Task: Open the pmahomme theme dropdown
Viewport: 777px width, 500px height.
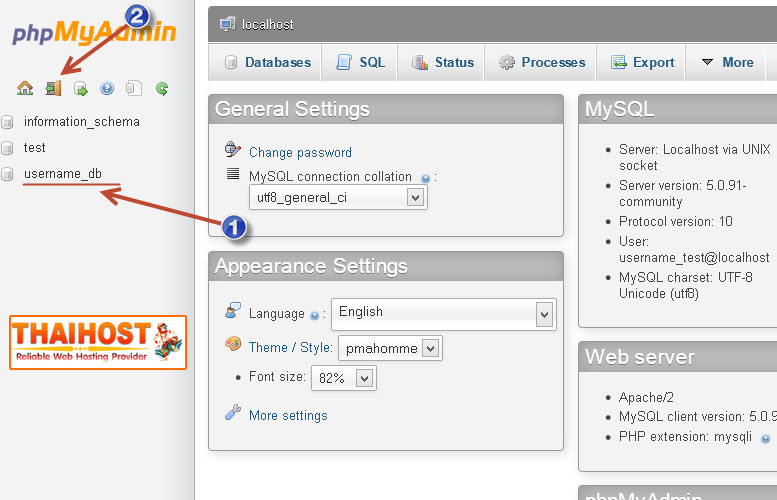Action: (390, 348)
